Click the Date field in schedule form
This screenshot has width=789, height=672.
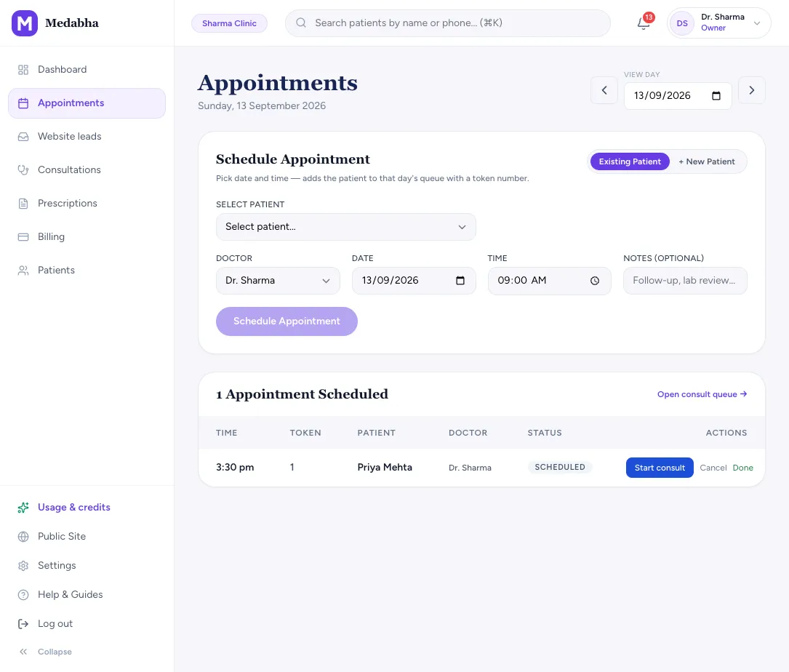(x=414, y=281)
